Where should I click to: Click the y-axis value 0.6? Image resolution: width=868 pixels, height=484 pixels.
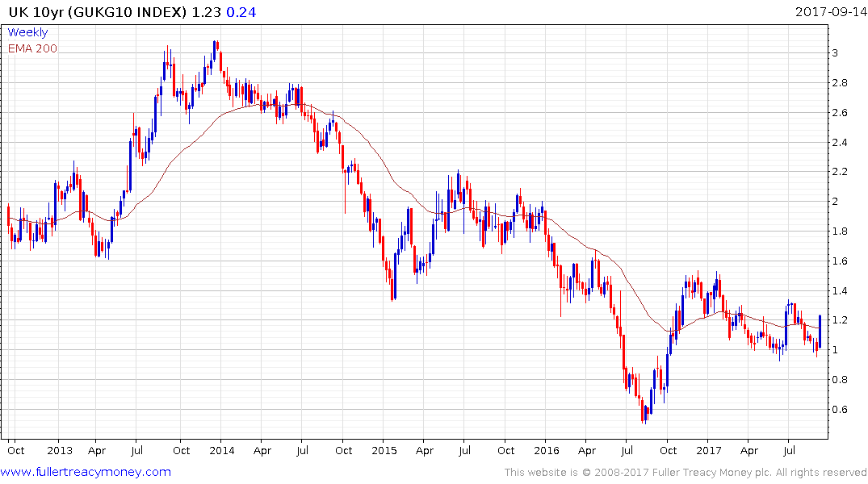click(840, 410)
